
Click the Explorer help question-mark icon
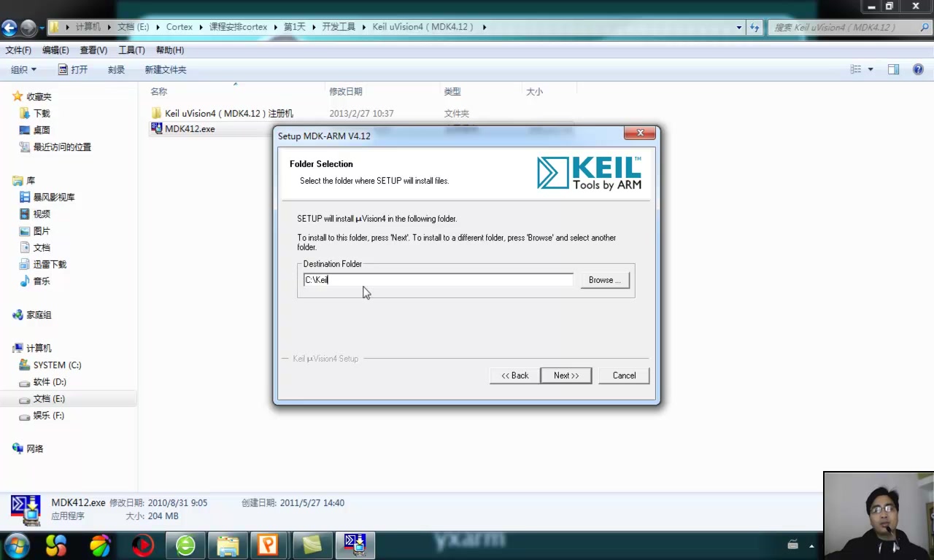click(918, 70)
